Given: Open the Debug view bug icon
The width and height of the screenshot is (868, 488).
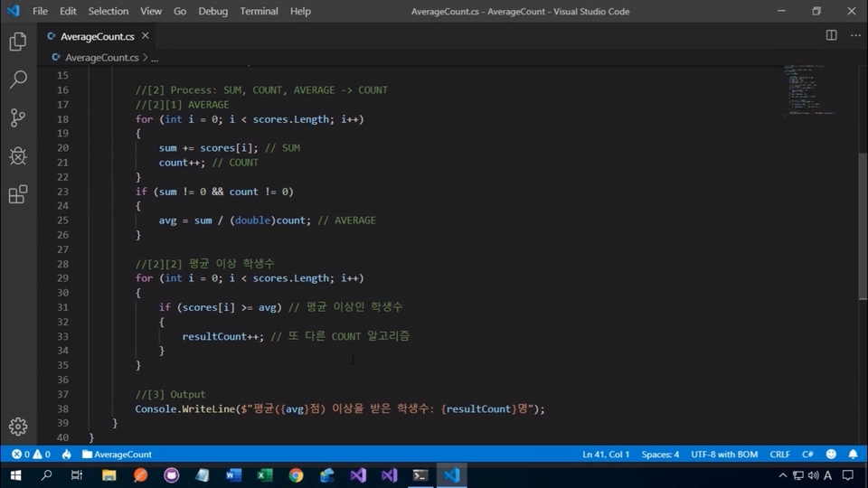Looking at the screenshot, I should click(x=18, y=156).
